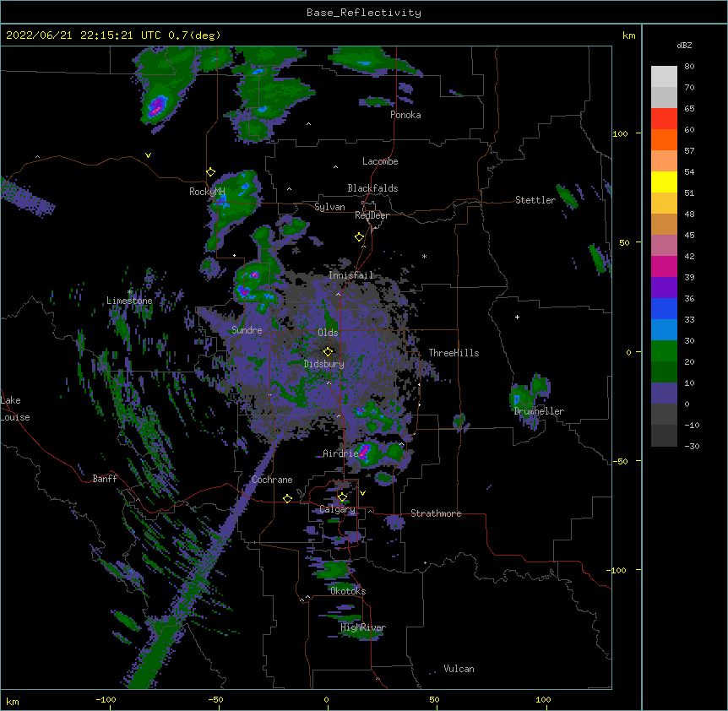Click the Okotoks label
Image resolution: width=728 pixels, height=711 pixels.
coord(348,591)
